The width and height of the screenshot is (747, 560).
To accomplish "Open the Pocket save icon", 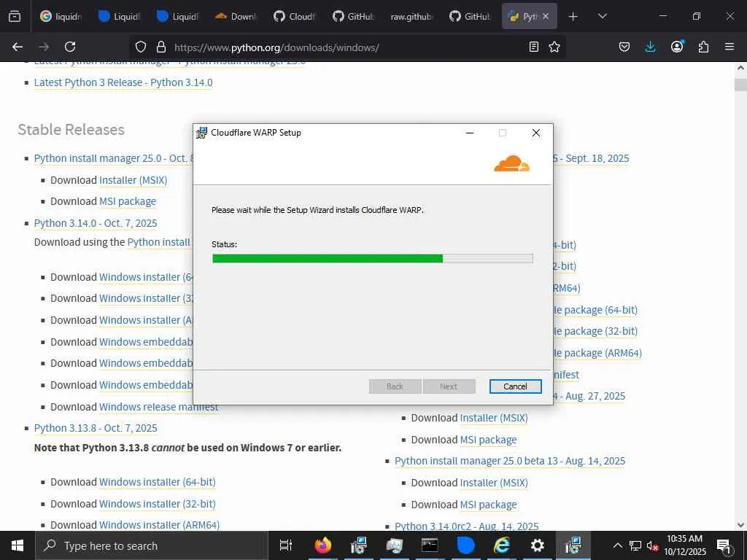I will click(x=624, y=47).
